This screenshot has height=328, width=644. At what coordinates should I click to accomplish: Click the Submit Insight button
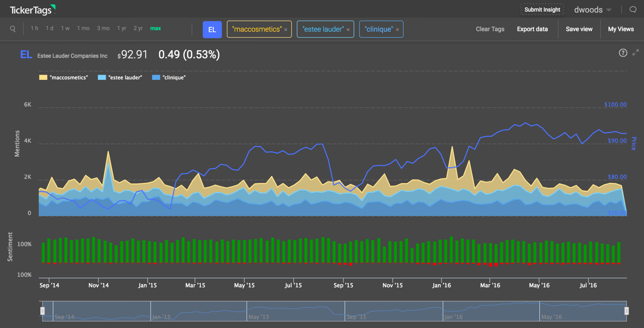[x=542, y=10]
